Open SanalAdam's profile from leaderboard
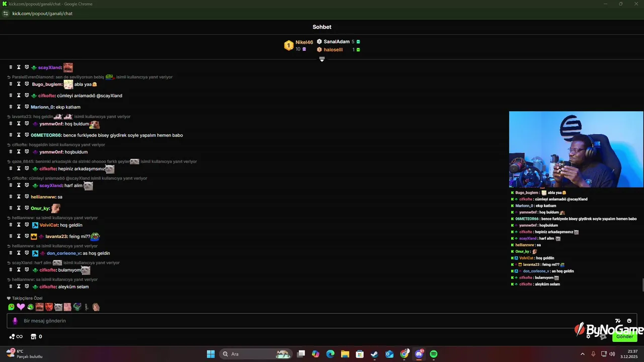Image resolution: width=644 pixels, height=362 pixels. click(x=337, y=42)
